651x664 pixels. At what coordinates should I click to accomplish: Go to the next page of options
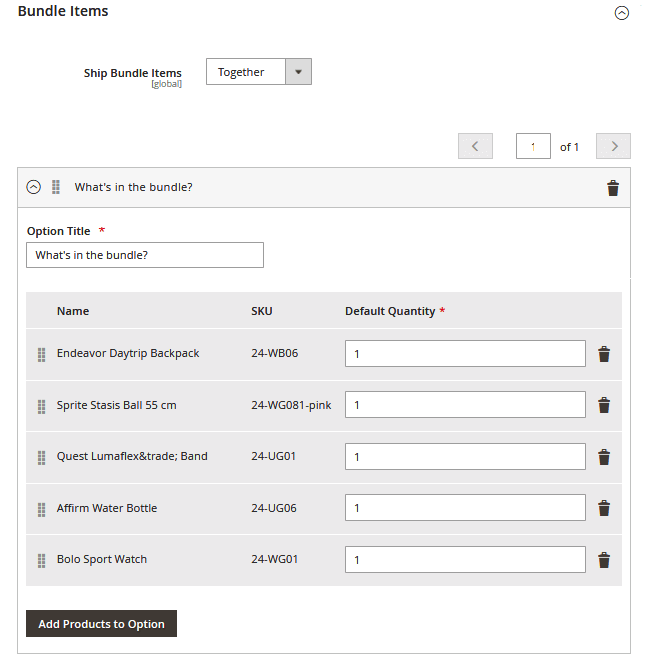(613, 146)
